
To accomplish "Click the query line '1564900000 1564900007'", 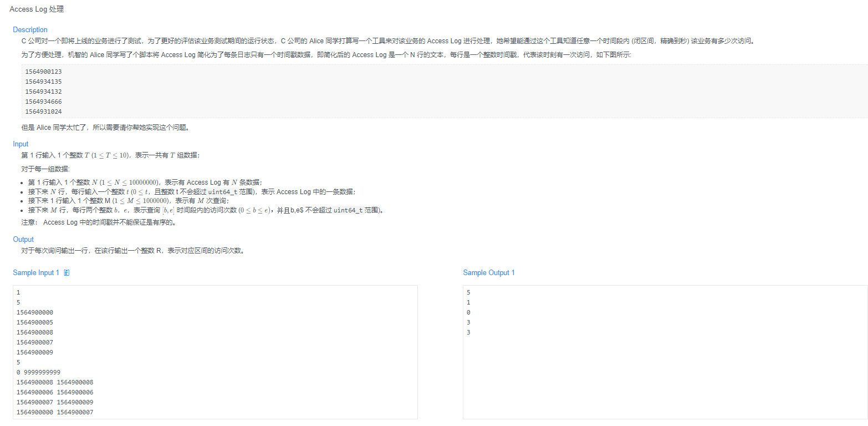I will (x=55, y=412).
